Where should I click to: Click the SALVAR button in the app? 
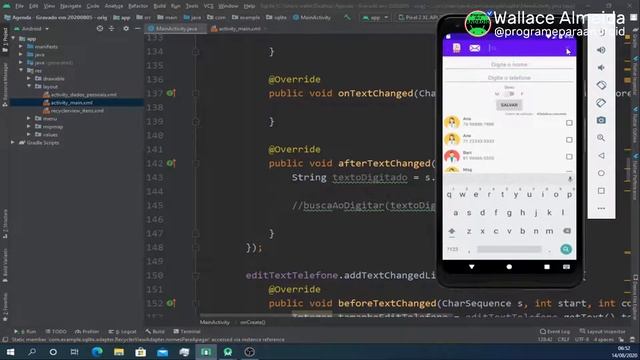tap(509, 105)
